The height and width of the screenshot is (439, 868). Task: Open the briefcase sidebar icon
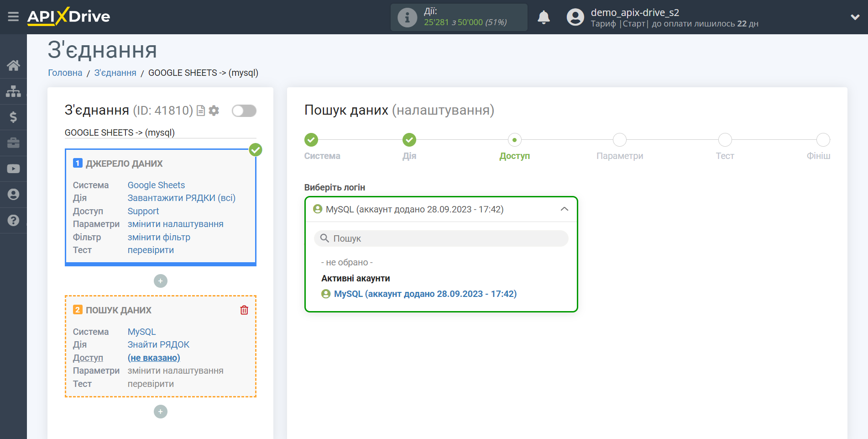13,143
